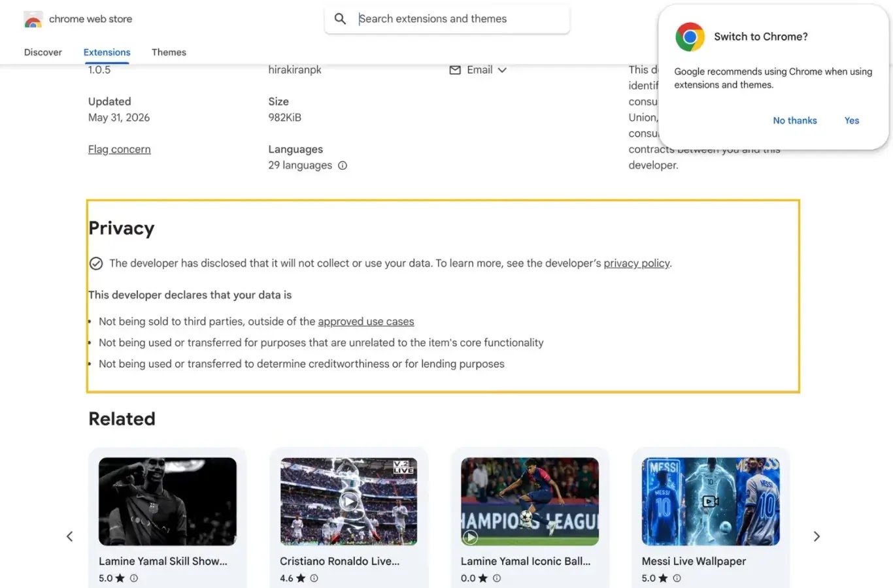Open the developer's privacy policy link
The width and height of the screenshot is (893, 588).
tap(637, 263)
